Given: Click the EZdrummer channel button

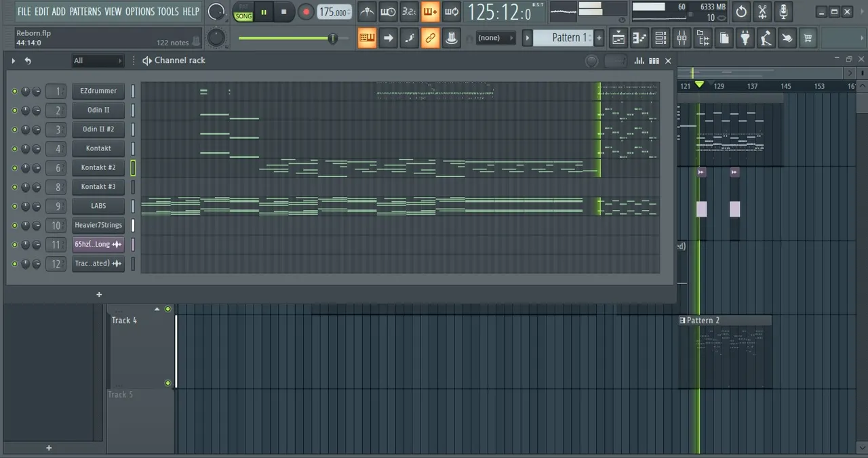Looking at the screenshot, I should click(x=98, y=91).
